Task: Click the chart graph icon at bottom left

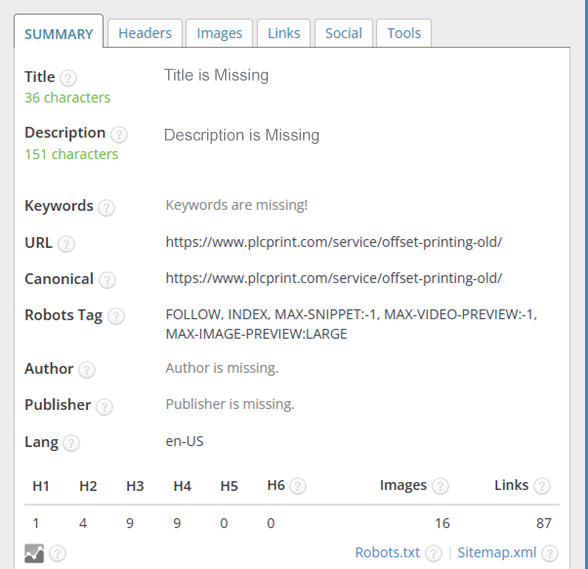Action: click(x=34, y=553)
